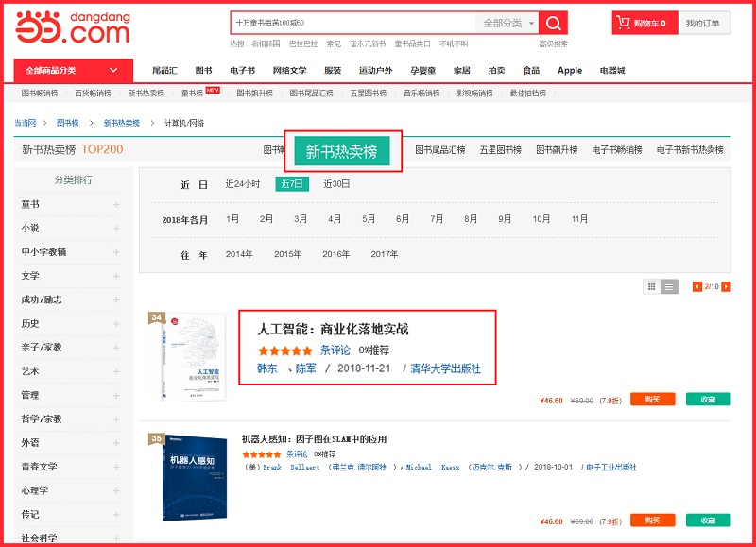Open the 全部分类 search category dropdown
The image size is (756, 547).
pos(508,23)
